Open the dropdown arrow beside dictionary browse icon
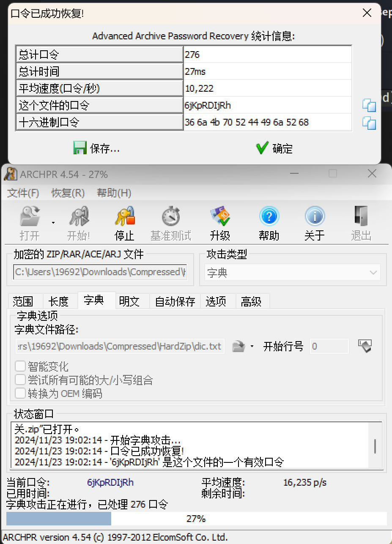The width and height of the screenshot is (392, 544). (x=252, y=347)
